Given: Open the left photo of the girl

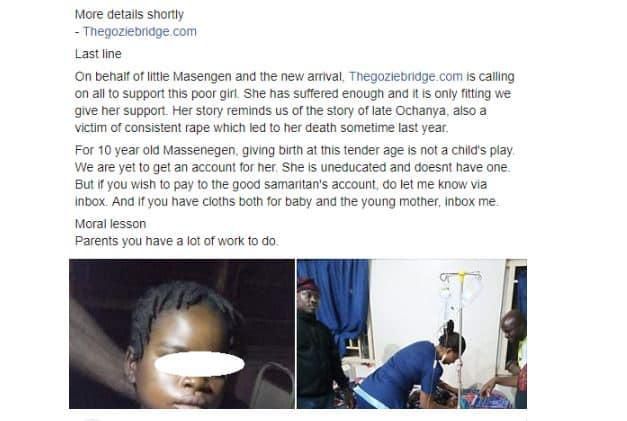Looking at the screenshot, I should coord(182,334).
